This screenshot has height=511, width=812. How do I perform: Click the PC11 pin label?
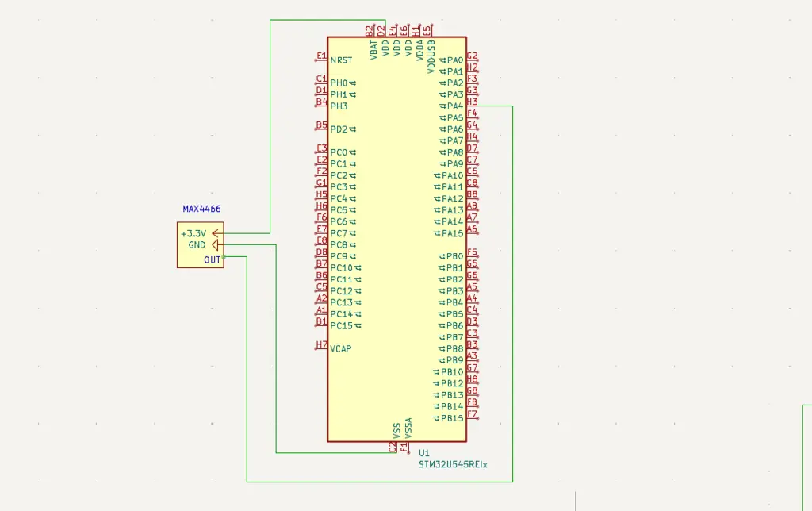click(341, 280)
